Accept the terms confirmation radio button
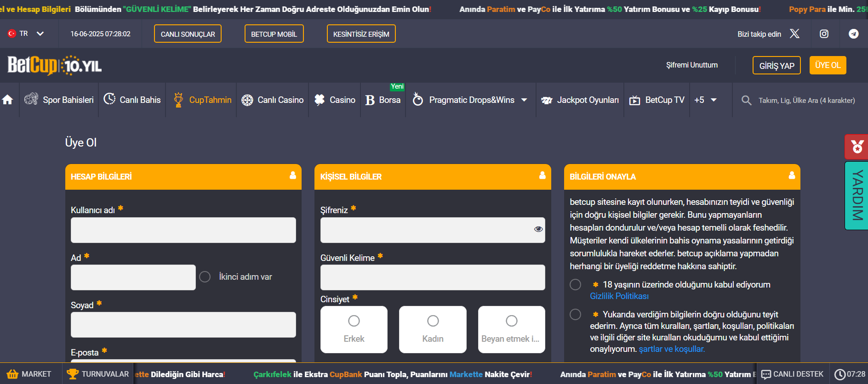The width and height of the screenshot is (868, 384). (x=575, y=314)
